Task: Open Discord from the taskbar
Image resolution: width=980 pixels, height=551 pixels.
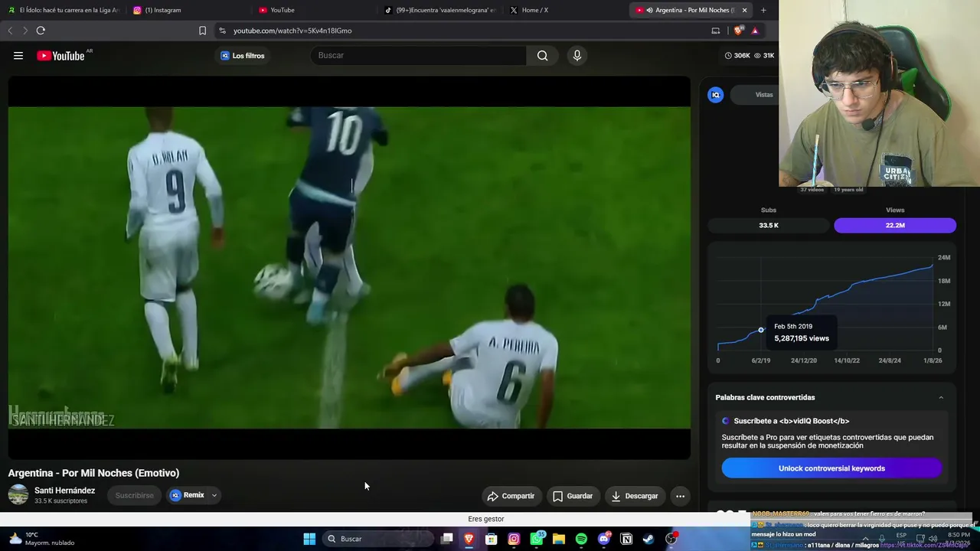Action: (x=604, y=539)
